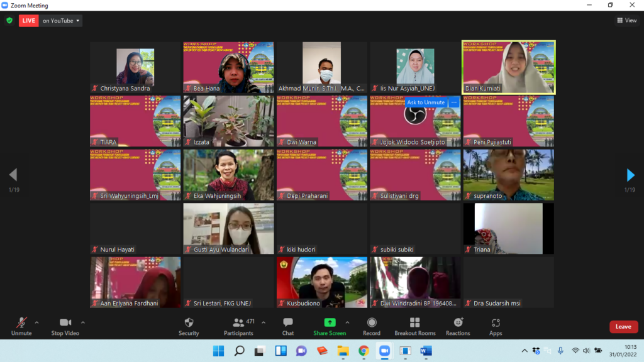644x362 pixels.
Task: Select Dian Kurniati's video thumbnail
Action: click(x=509, y=67)
